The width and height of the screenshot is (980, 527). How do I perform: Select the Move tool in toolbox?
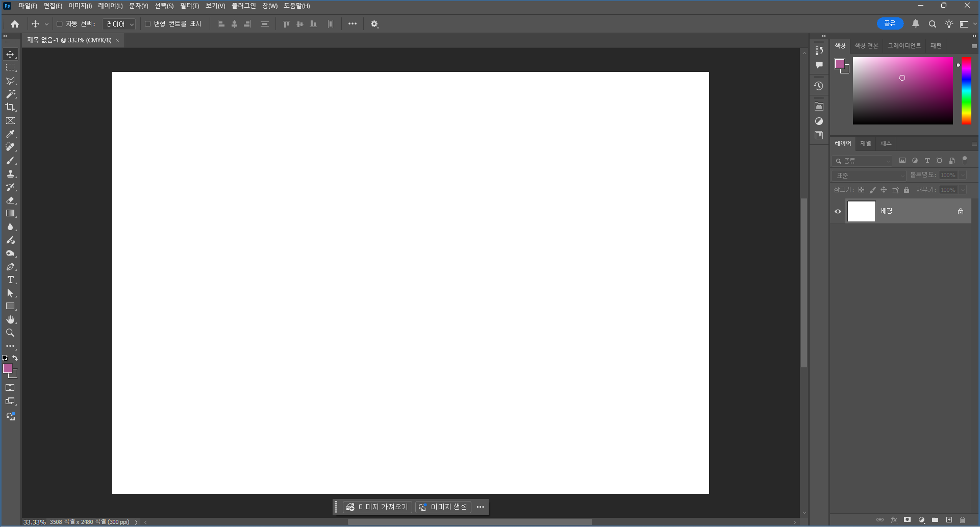pos(10,54)
